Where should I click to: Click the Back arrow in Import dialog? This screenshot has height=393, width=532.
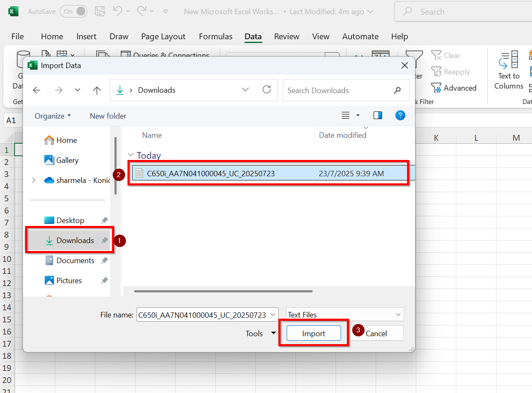pyautogui.click(x=37, y=90)
